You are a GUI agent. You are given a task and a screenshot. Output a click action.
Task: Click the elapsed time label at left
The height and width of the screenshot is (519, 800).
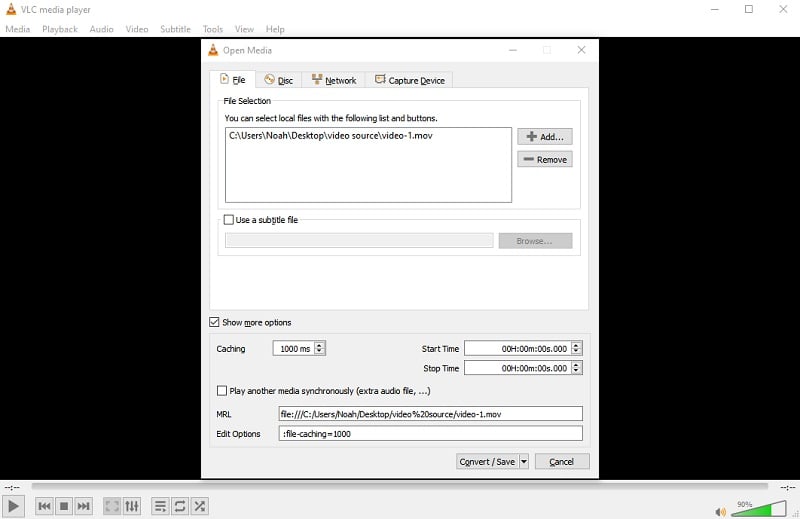[x=12, y=488]
